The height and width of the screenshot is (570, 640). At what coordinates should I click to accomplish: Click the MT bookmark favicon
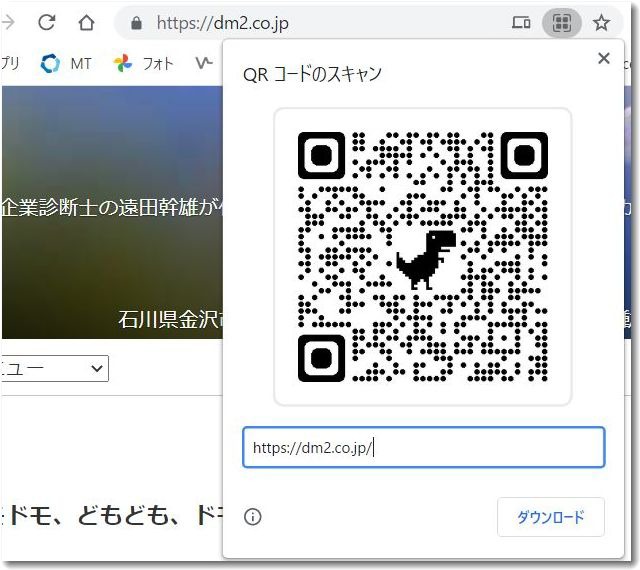click(x=50, y=63)
